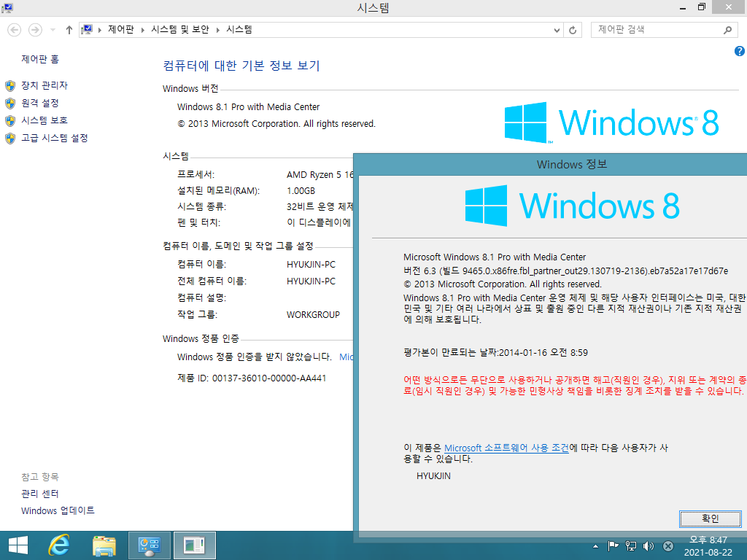
Task: Open 원격 설정 in the sidebar
Action: 40,103
